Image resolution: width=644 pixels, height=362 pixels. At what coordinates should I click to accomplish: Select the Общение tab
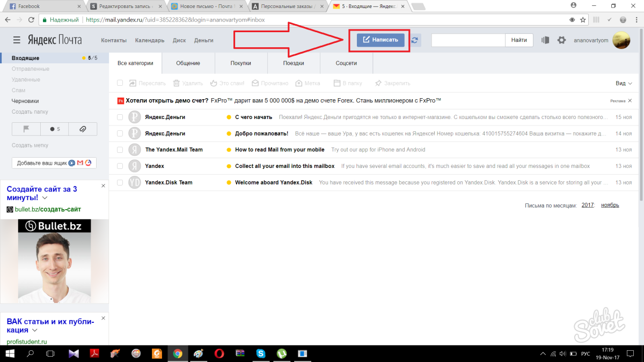pyautogui.click(x=188, y=63)
